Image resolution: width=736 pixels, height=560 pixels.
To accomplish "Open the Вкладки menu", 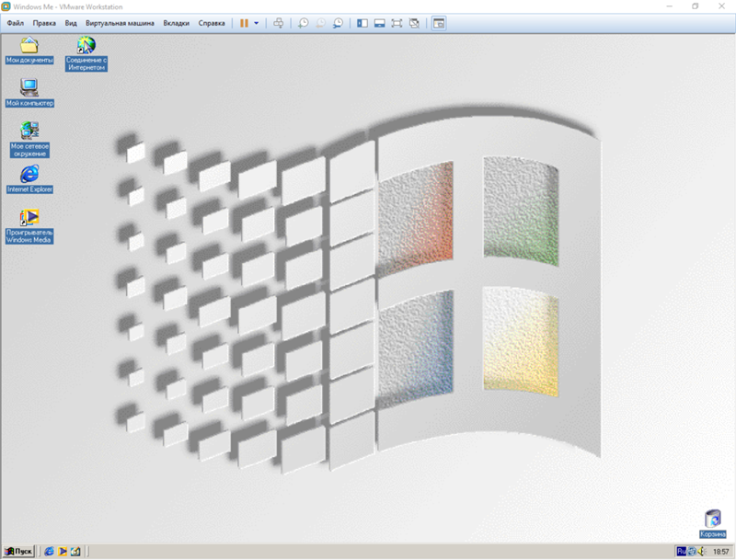I will 176,23.
